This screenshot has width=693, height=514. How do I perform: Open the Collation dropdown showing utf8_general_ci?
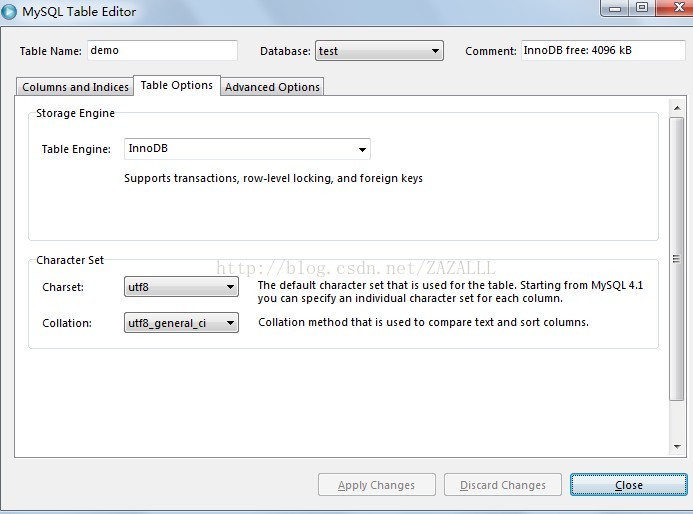pyautogui.click(x=181, y=323)
